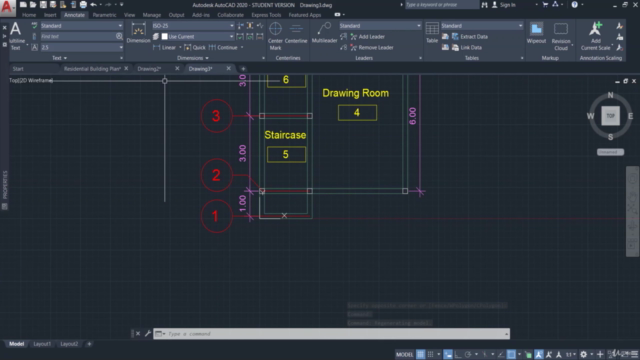Click Add Leader button
This screenshot has width=640, height=360.
(x=367, y=37)
